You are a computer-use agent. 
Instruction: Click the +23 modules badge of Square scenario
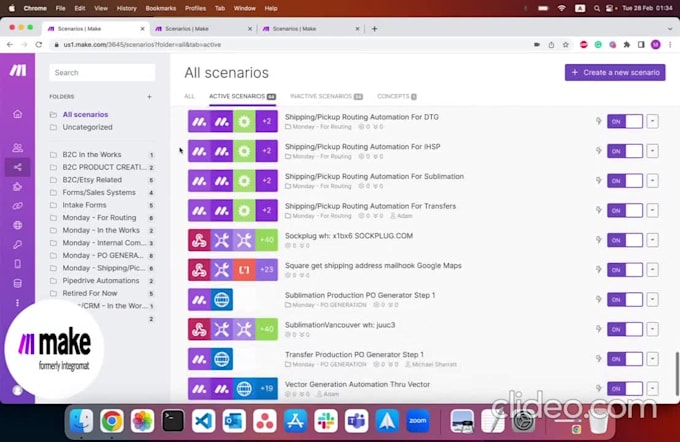click(266, 270)
